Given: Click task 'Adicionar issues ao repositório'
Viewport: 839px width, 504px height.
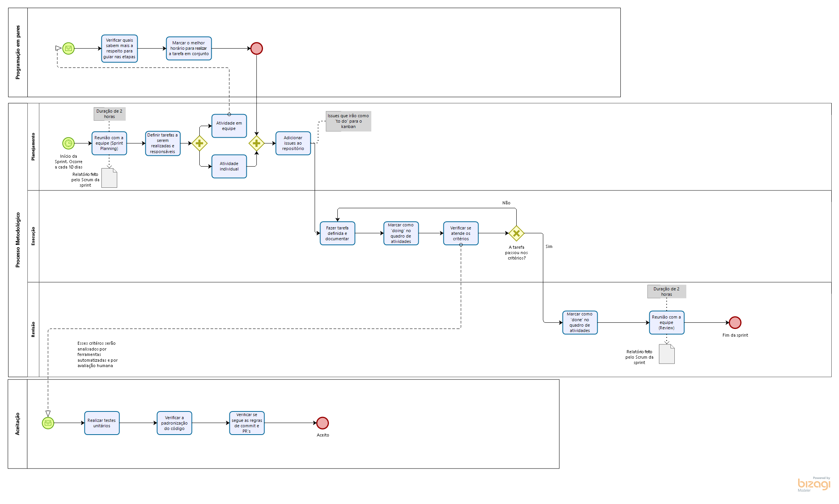Looking at the screenshot, I should point(293,143).
